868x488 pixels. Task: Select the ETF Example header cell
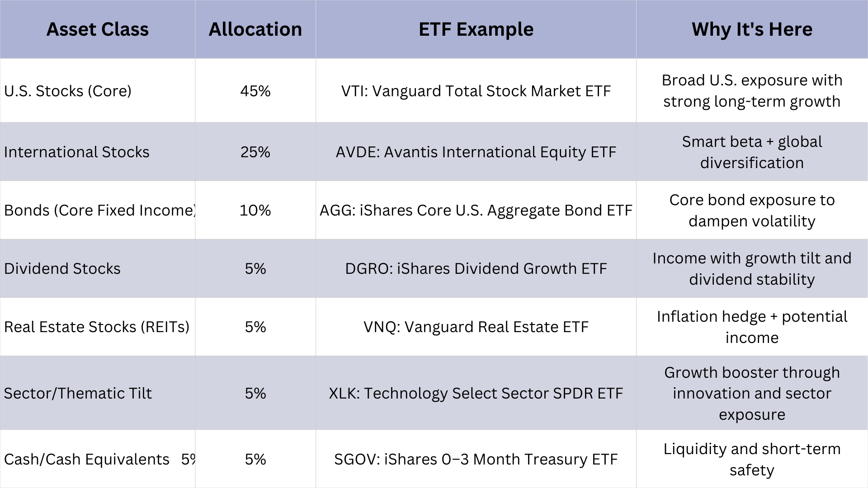tap(476, 29)
